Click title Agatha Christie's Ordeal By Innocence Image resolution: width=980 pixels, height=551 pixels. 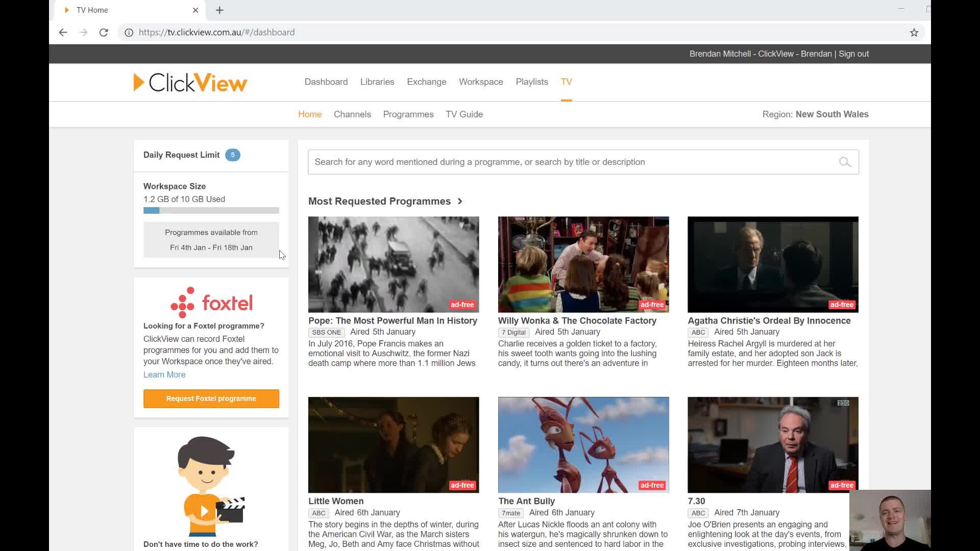click(x=769, y=320)
